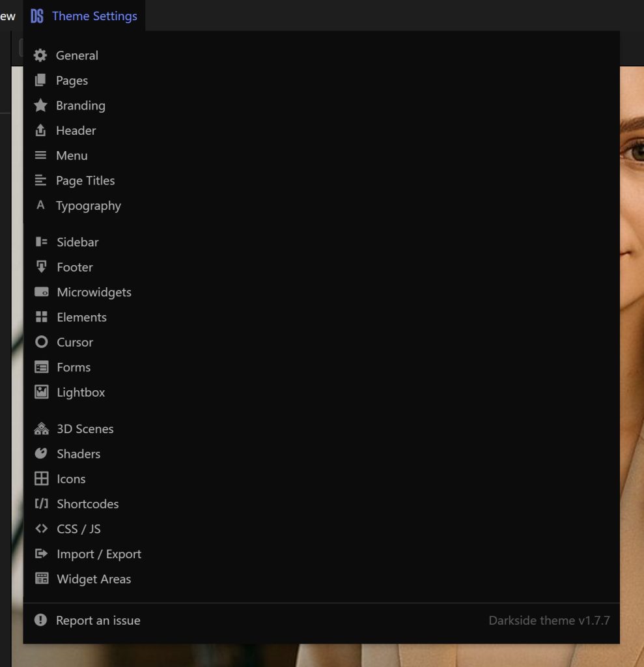Click the Sidebar layout icon
Screen dimensions: 644x667
(x=41, y=242)
